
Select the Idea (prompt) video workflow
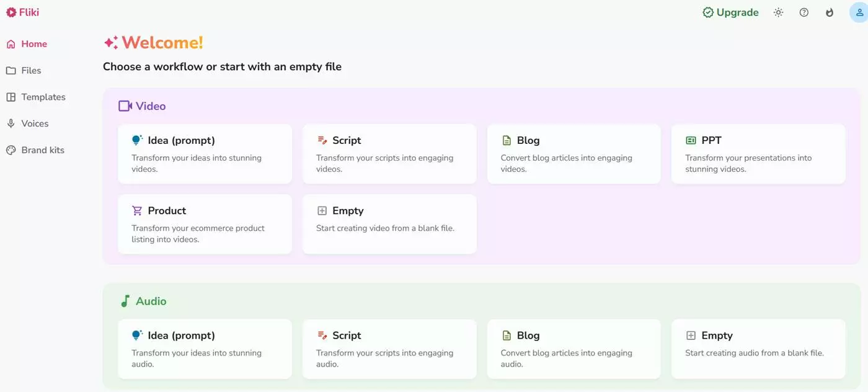pyautogui.click(x=205, y=153)
